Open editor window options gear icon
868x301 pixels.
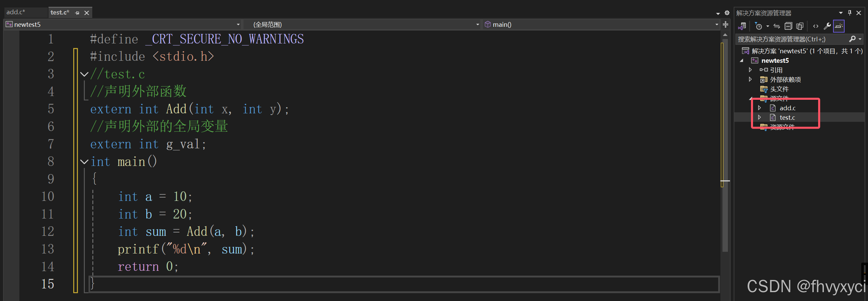point(727,13)
